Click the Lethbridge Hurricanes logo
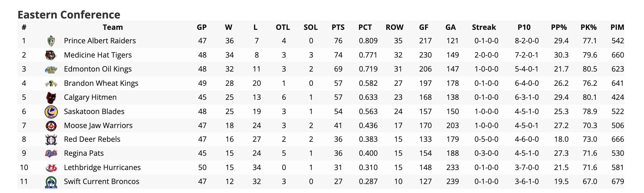644x193 pixels. 51,168
